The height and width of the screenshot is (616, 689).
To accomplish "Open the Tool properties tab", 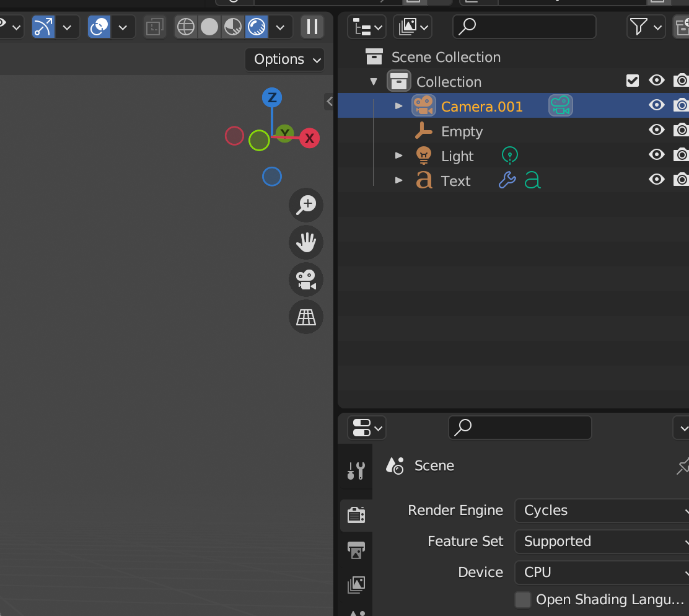I will [356, 470].
